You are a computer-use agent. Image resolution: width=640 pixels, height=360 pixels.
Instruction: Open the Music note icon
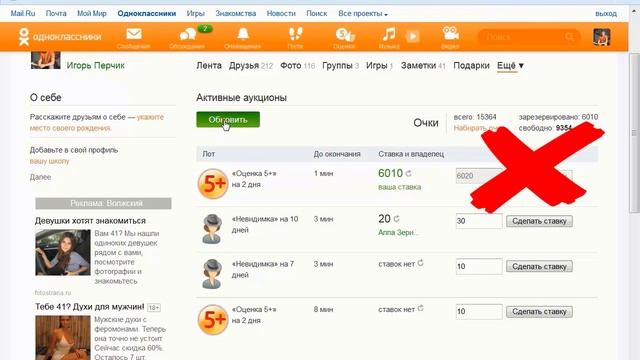[x=389, y=34]
